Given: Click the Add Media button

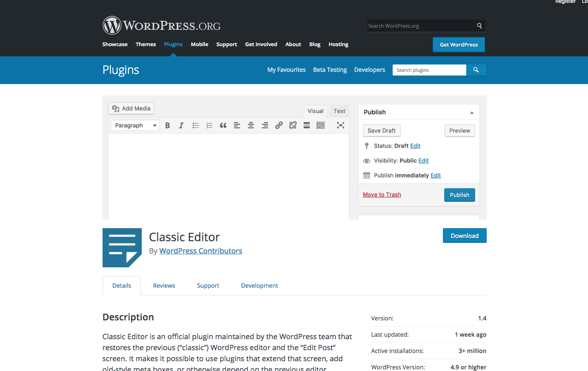Looking at the screenshot, I should pos(131,109).
